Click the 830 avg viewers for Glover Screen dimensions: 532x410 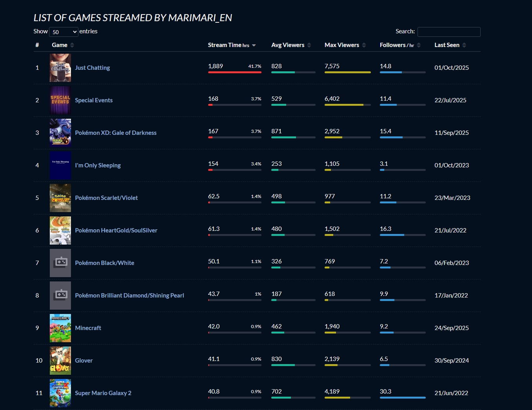pyautogui.click(x=276, y=359)
